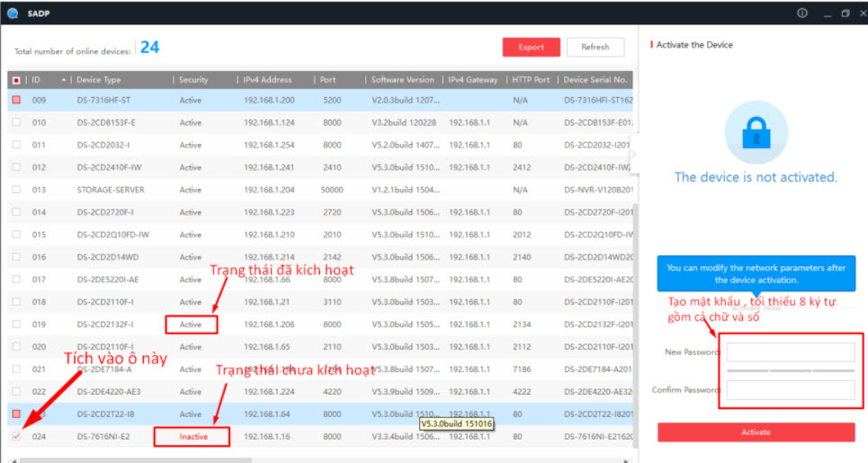Screen dimensions: 868x463
Task: Click the blue padlock icon
Action: pos(756,132)
